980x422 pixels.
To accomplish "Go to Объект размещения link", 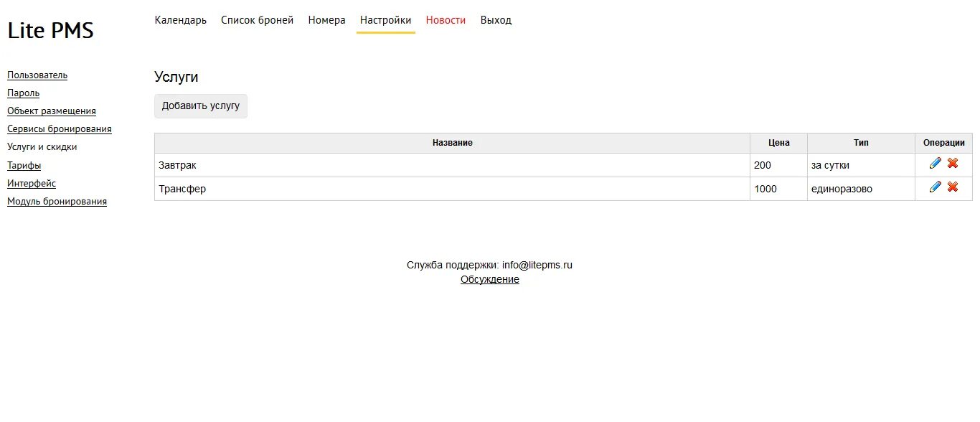I will pyautogui.click(x=52, y=111).
